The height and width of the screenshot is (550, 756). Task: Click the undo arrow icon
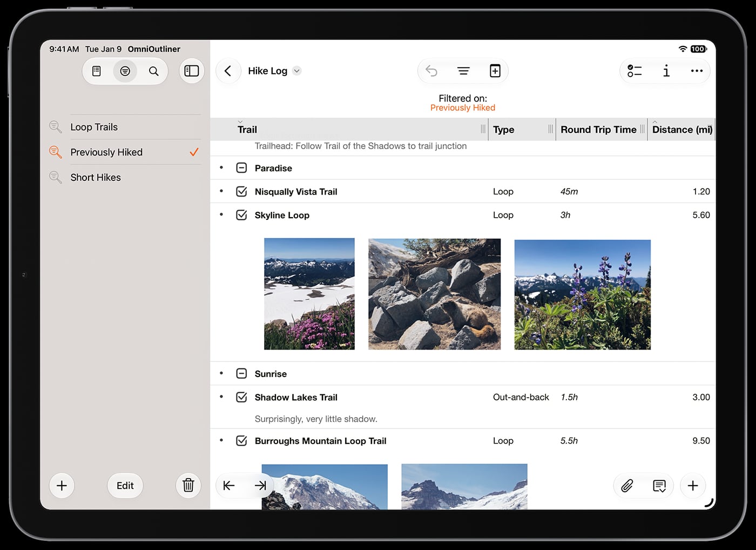[431, 71]
